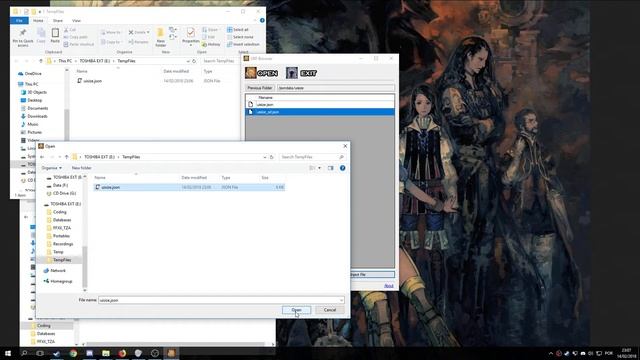The height and width of the screenshot is (360, 640).
Task: Click Select all in the Explorer ribbon
Action: (238, 30)
